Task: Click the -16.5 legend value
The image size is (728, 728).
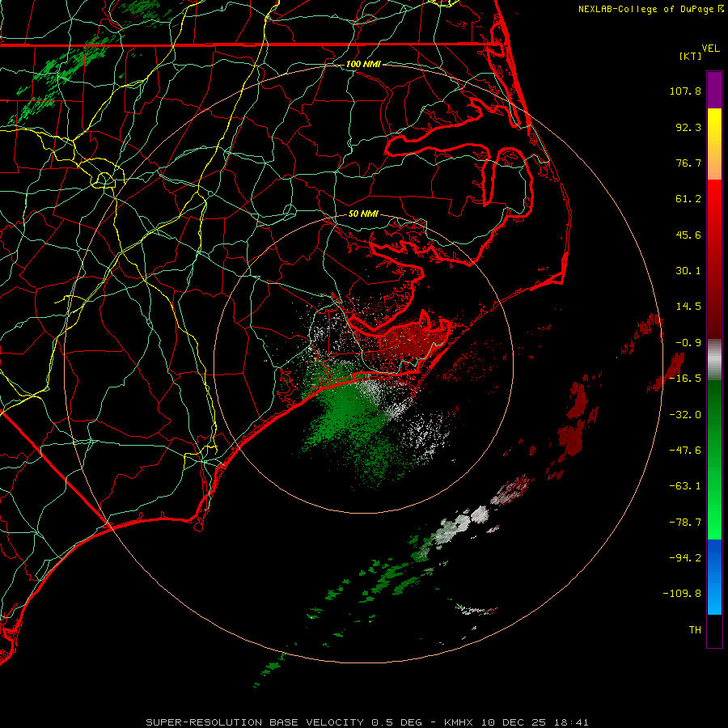Action: click(685, 379)
